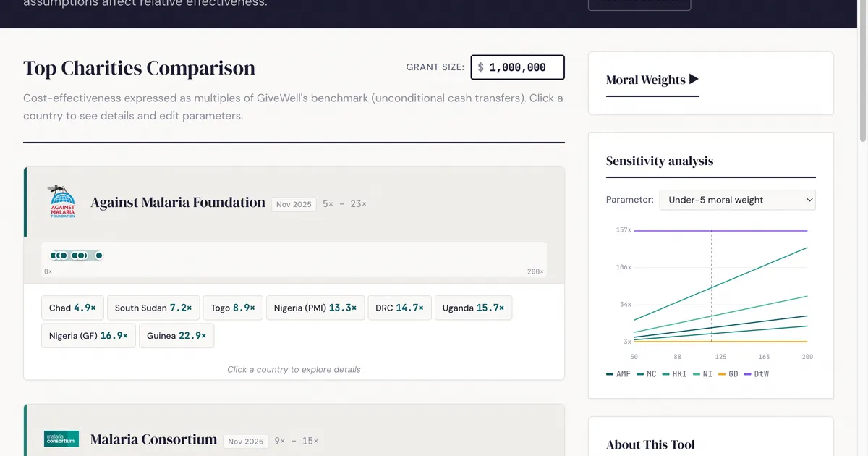The width and height of the screenshot is (868, 456).
Task: Click the Malaria Consortium logo
Action: (x=61, y=439)
